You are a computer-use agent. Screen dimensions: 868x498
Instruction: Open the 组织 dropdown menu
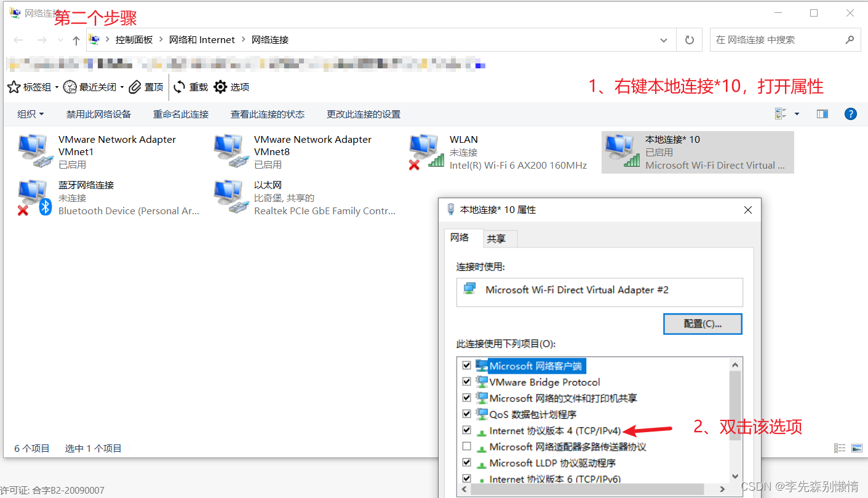(x=31, y=114)
